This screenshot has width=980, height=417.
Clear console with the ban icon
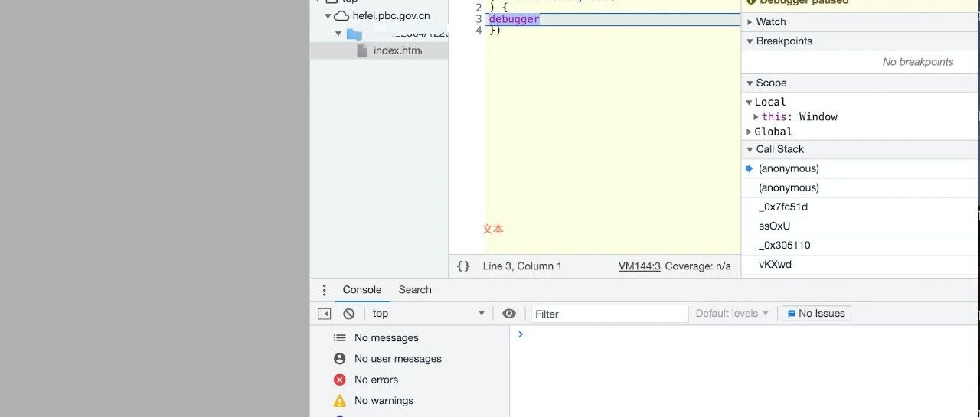click(x=349, y=314)
